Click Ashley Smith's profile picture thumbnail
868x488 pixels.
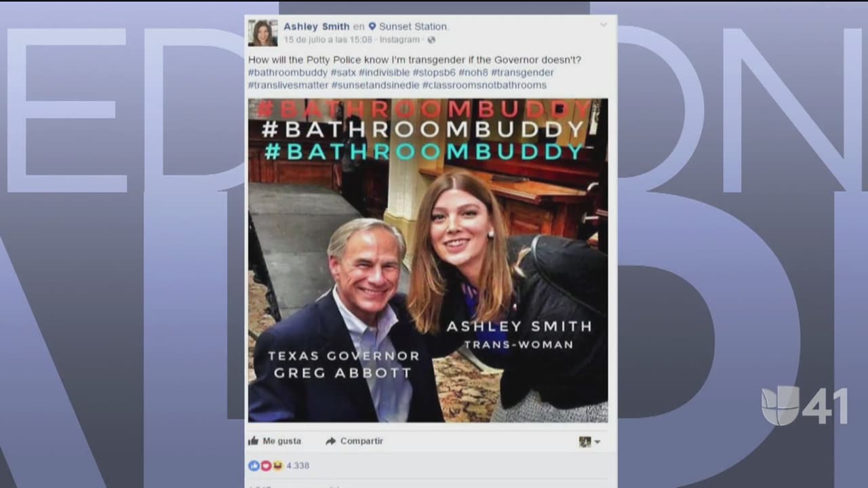tap(262, 33)
